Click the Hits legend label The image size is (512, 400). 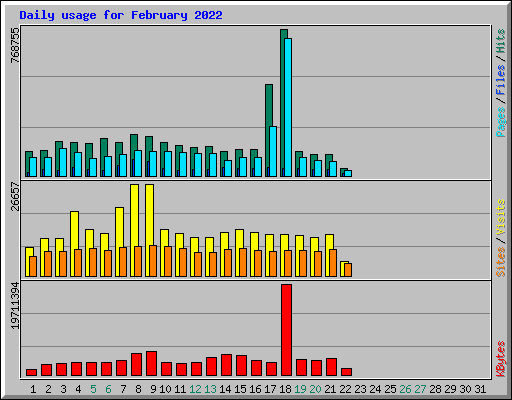(501, 41)
